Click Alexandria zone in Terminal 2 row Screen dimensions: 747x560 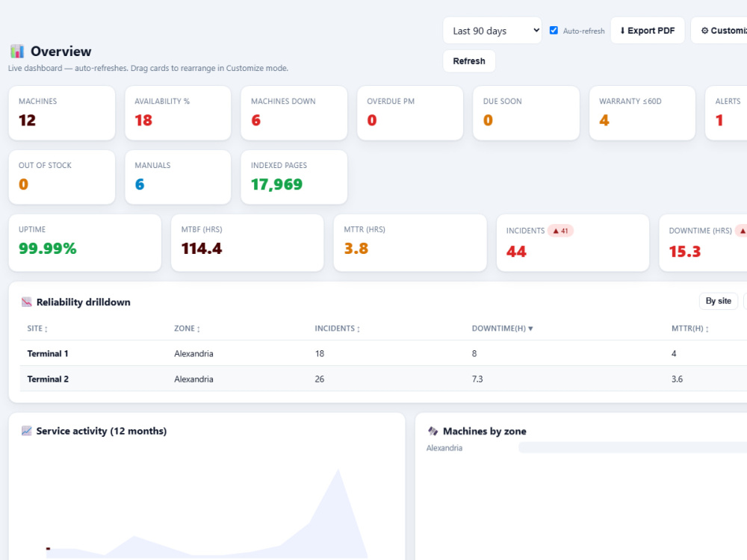(193, 379)
